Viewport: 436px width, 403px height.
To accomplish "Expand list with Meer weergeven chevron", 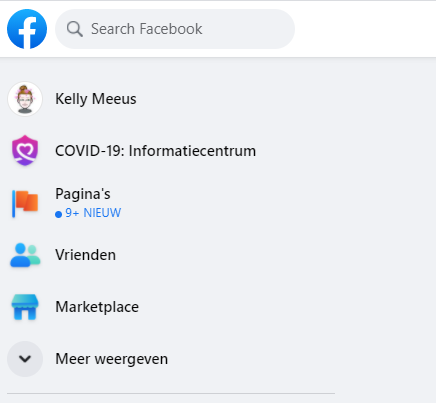I will [x=25, y=359].
